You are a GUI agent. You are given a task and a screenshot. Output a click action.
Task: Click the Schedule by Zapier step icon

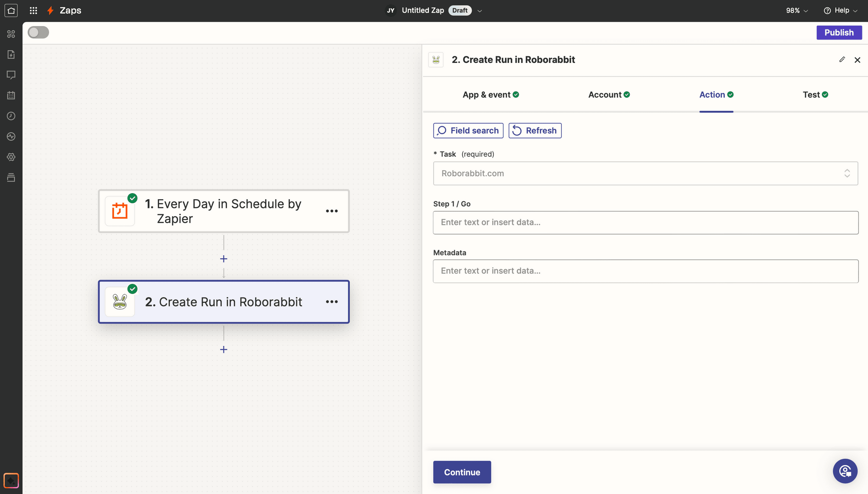tap(120, 211)
